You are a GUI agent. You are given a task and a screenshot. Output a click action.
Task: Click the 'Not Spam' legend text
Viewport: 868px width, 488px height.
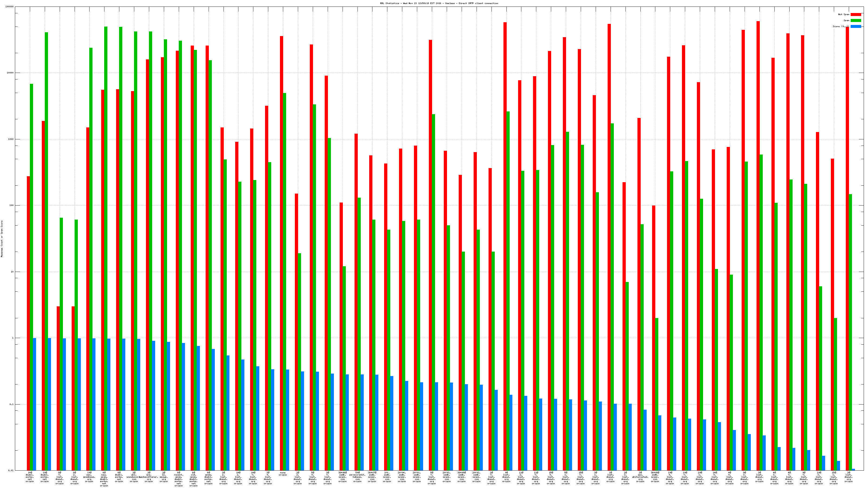pyautogui.click(x=844, y=14)
